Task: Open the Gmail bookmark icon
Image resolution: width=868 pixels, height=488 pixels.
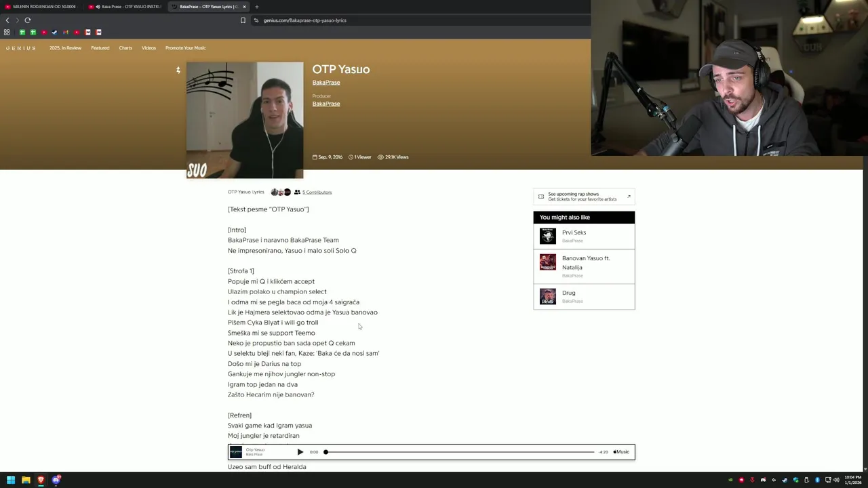Action: [x=66, y=32]
